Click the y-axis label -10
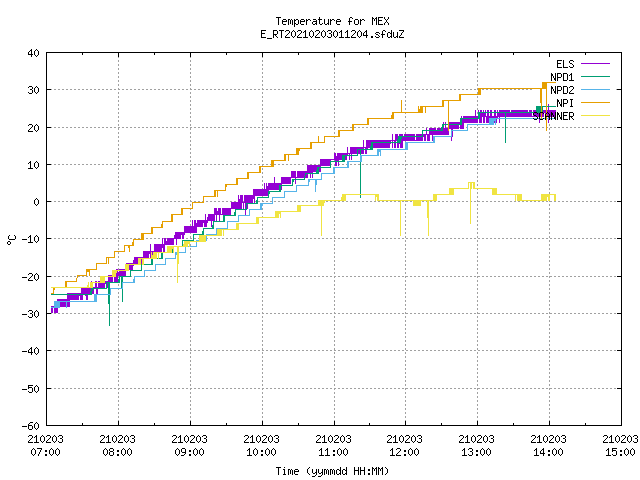640x480 pixels. click(31, 239)
